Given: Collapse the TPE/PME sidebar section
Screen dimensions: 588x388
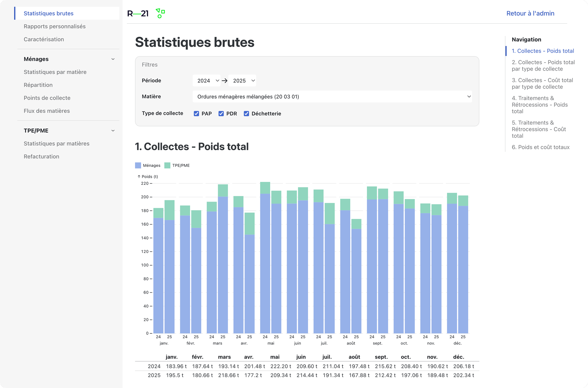Looking at the screenshot, I should pos(113,131).
